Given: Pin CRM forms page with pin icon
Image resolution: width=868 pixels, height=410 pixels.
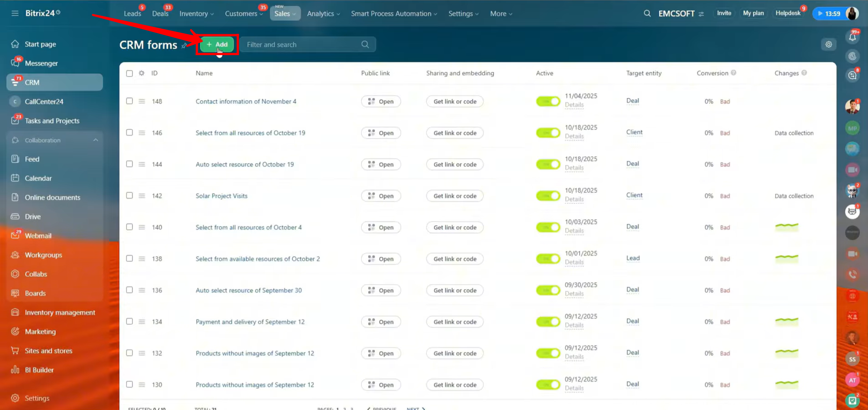Looking at the screenshot, I should [184, 45].
